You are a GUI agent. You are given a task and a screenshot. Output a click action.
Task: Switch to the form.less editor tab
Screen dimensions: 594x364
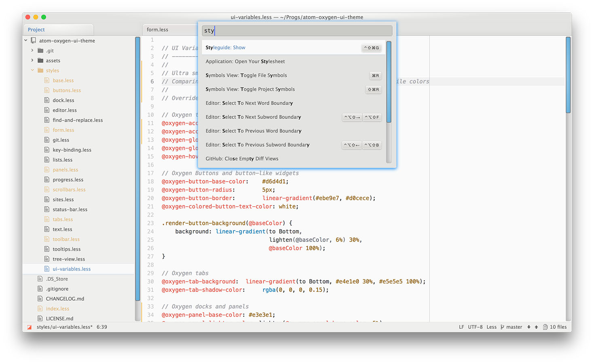click(170, 30)
